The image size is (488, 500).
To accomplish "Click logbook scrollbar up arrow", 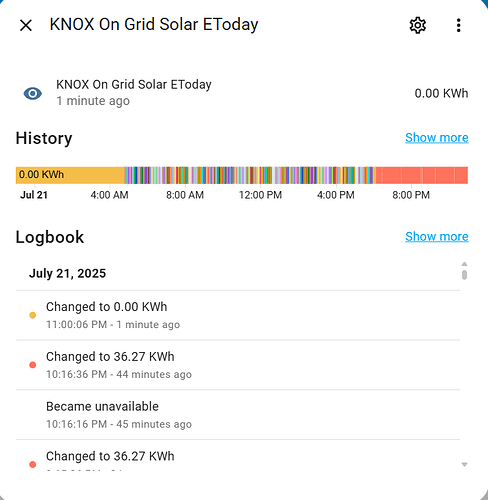I will (x=464, y=264).
